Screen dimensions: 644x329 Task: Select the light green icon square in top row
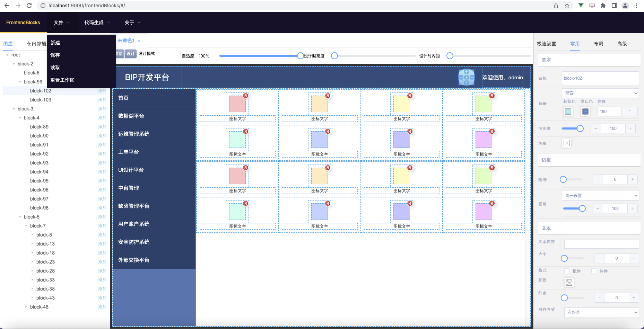[x=484, y=104]
